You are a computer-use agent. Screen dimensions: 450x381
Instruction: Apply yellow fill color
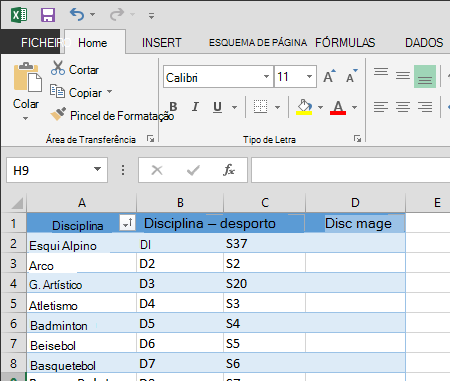(304, 107)
